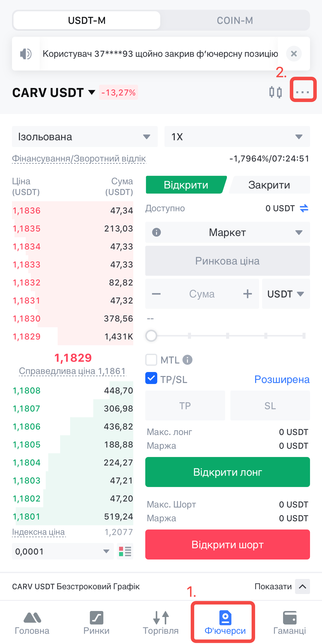Viewport: 322px width, 644px height.
Task: Tap the info icon beside MTL
Action: 187,360
